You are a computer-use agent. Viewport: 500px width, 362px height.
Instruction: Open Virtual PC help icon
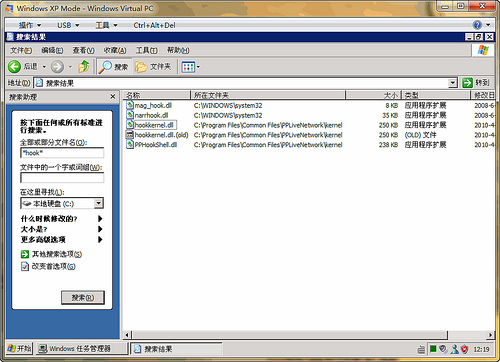click(477, 25)
